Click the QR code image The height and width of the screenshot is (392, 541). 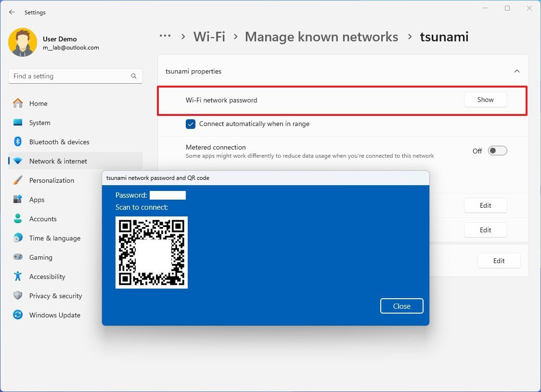coord(152,253)
